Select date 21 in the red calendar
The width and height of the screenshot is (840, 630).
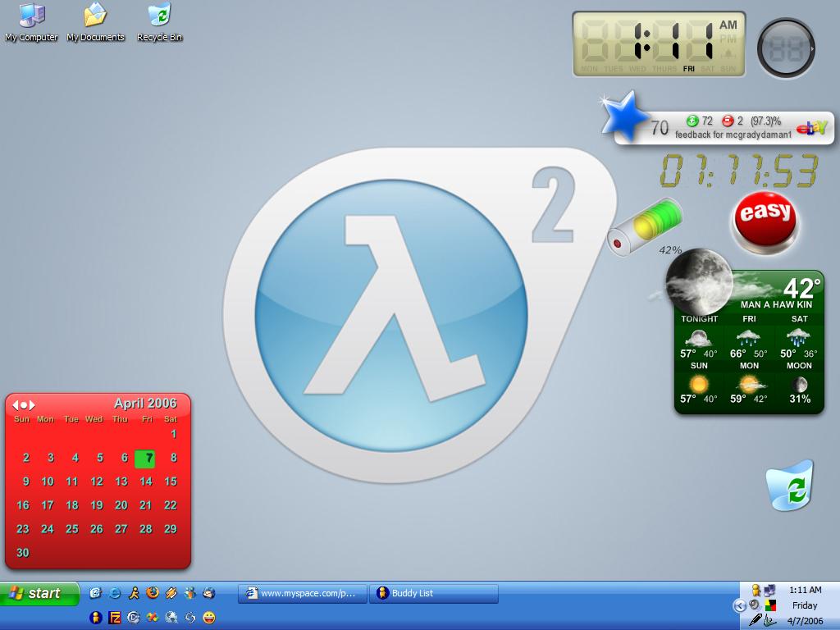coord(146,505)
